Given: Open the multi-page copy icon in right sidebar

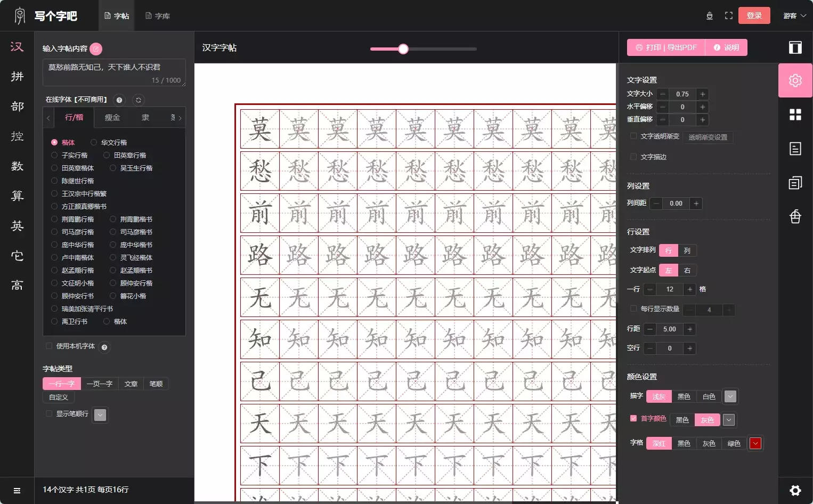Looking at the screenshot, I should [795, 183].
